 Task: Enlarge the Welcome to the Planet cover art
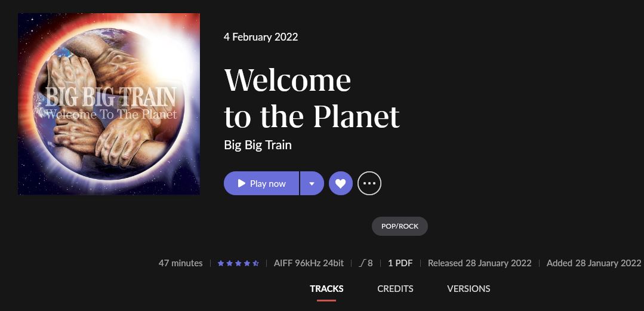tap(109, 104)
